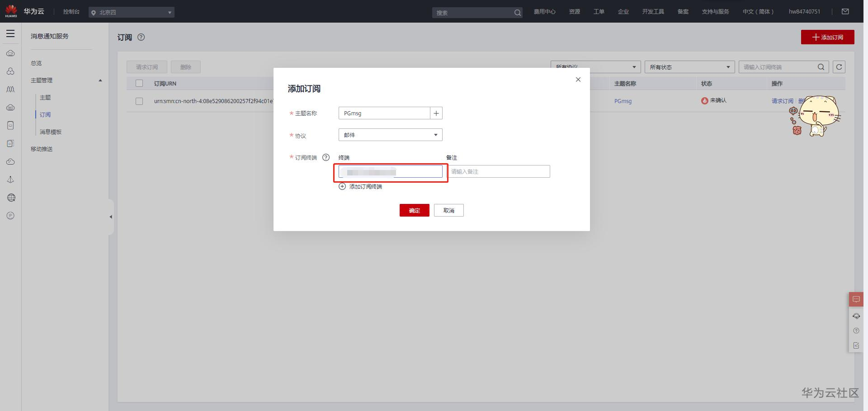Click the 添加订阅 button at top right
This screenshot has height=411, width=868.
[828, 37]
